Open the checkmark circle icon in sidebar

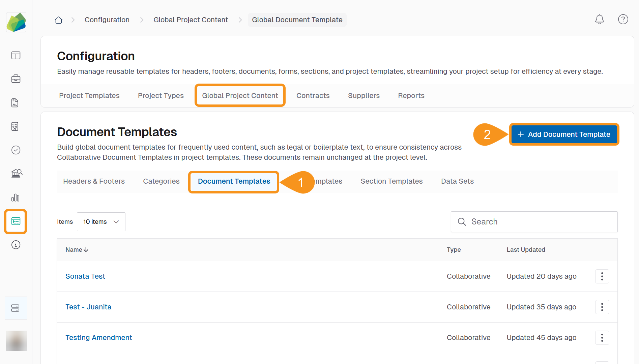[x=16, y=150]
